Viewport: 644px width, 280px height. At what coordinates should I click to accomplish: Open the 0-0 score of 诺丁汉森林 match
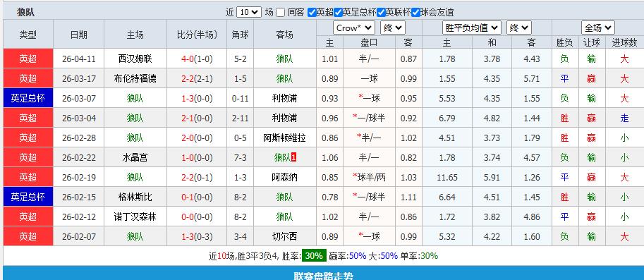[x=188, y=217]
